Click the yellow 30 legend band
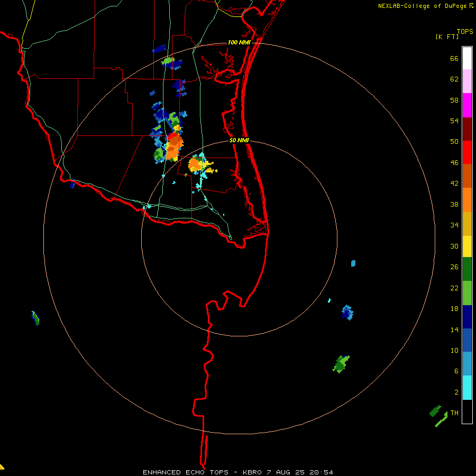Image resolution: width=476 pixels, height=476 pixels. coord(467,246)
